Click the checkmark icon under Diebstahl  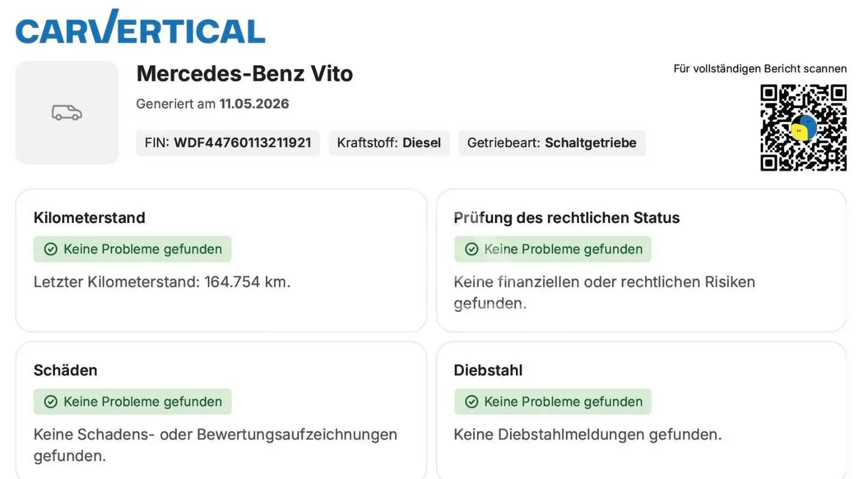tap(471, 401)
